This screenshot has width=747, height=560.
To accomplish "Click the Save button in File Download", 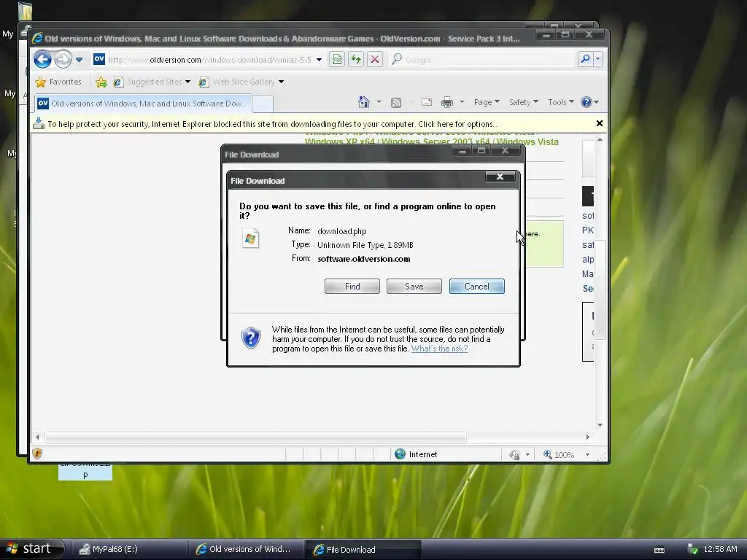I will point(414,286).
